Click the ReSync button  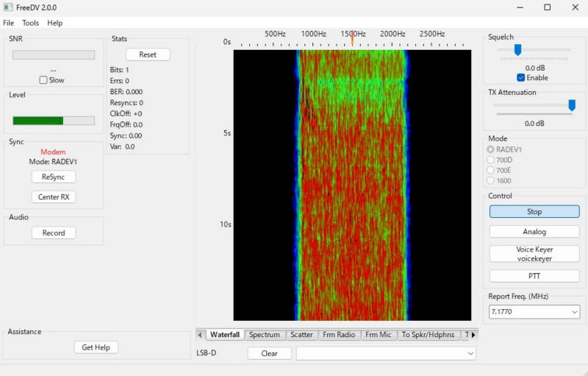[x=54, y=177]
